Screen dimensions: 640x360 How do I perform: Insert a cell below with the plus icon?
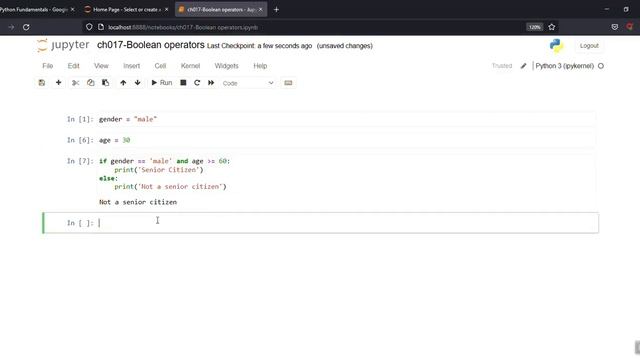(58, 83)
